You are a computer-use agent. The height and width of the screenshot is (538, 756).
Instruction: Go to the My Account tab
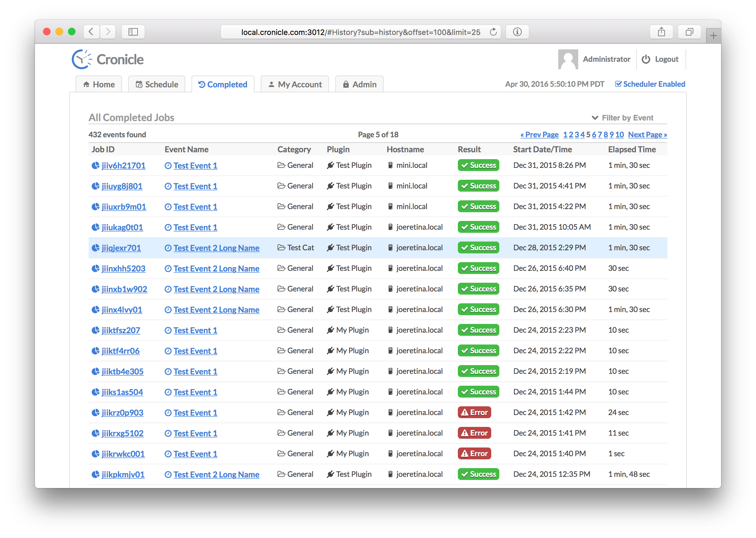point(295,85)
